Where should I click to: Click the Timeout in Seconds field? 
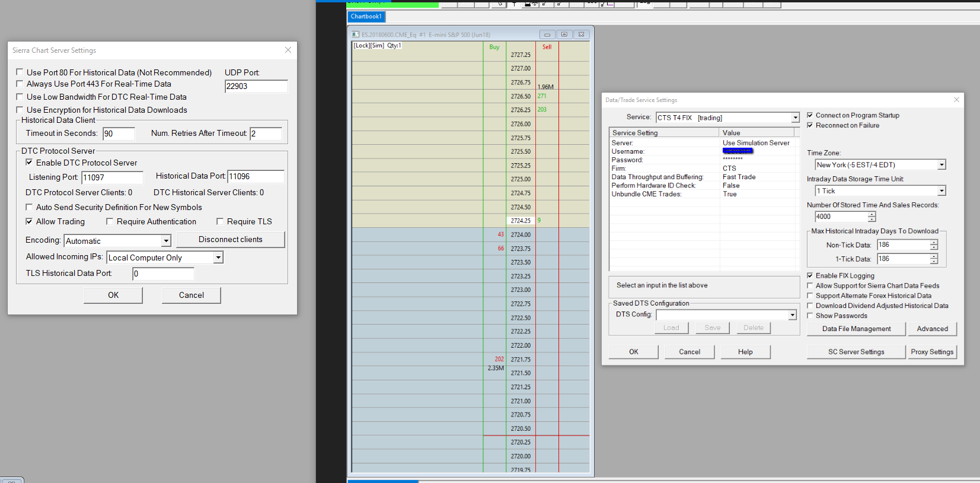(x=119, y=134)
